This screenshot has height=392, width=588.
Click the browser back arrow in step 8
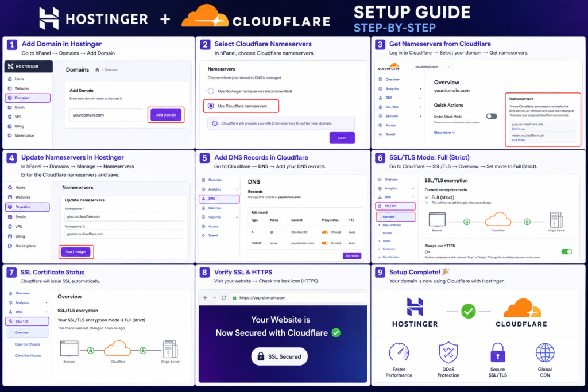pyautogui.click(x=206, y=297)
